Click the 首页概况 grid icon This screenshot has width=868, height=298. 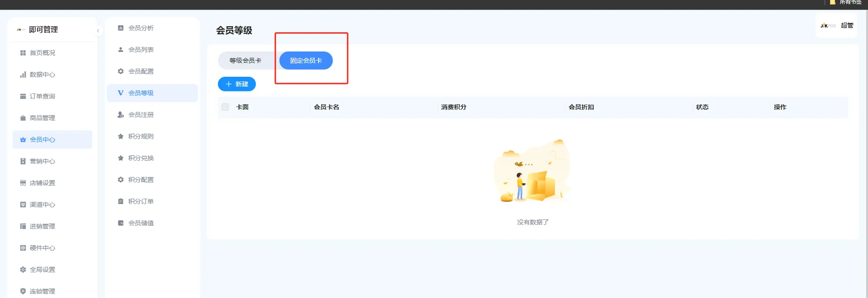23,53
